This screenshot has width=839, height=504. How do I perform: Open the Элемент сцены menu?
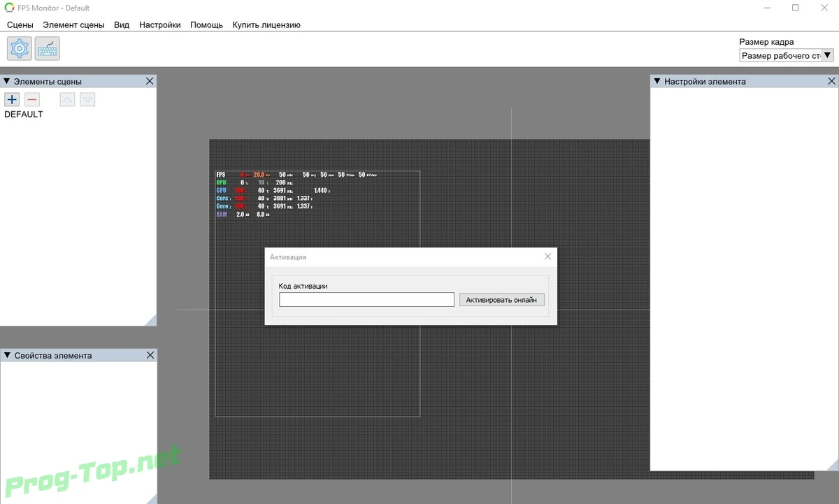click(73, 24)
